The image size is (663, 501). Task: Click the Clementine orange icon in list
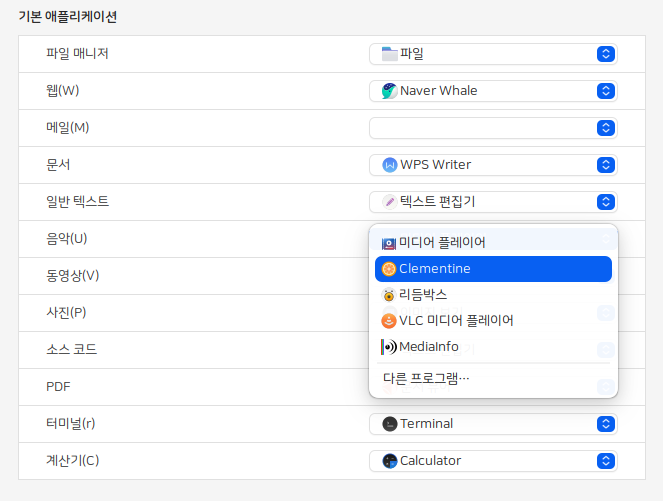(x=389, y=269)
